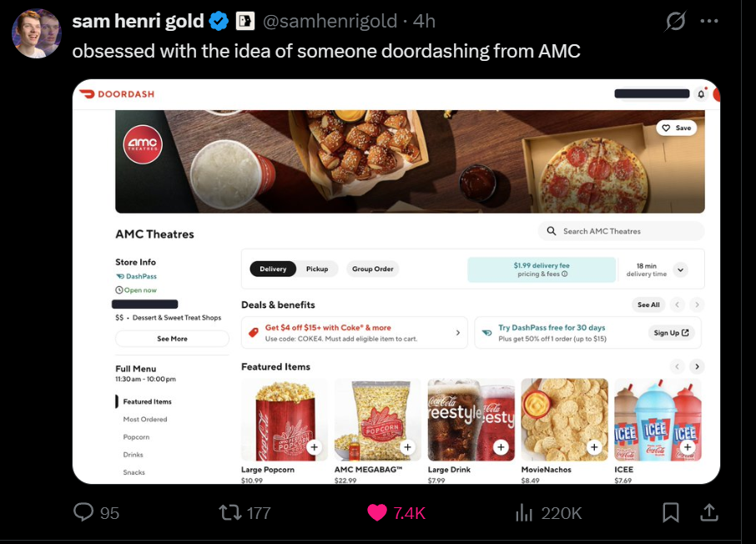Image resolution: width=756 pixels, height=544 pixels.
Task: Expand the delivery time chevron
Action: click(x=680, y=269)
